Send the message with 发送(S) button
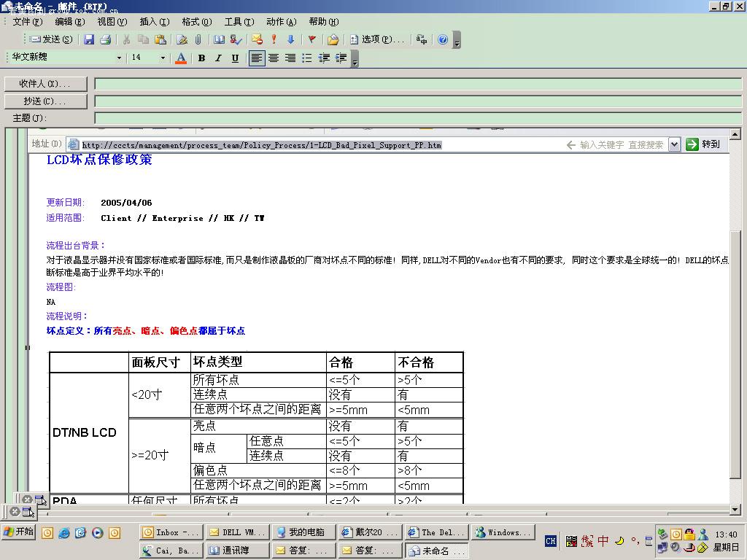The width and height of the screenshot is (747, 560). (x=51, y=39)
